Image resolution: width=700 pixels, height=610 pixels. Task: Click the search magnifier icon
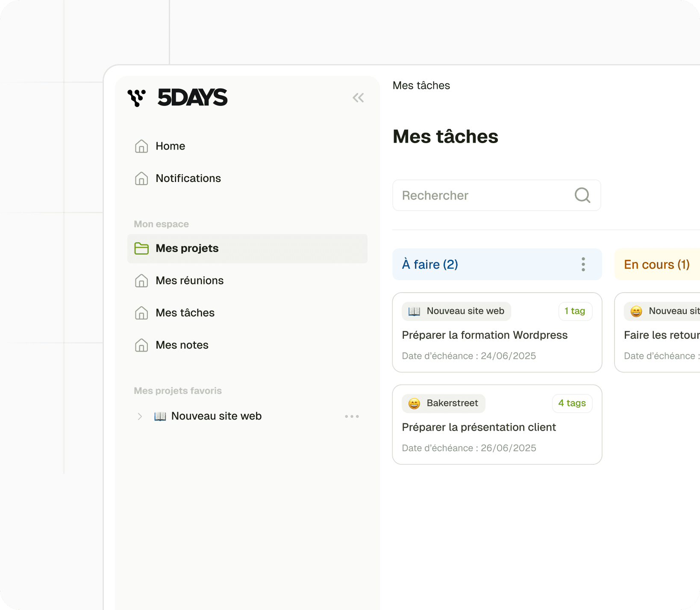[582, 195]
